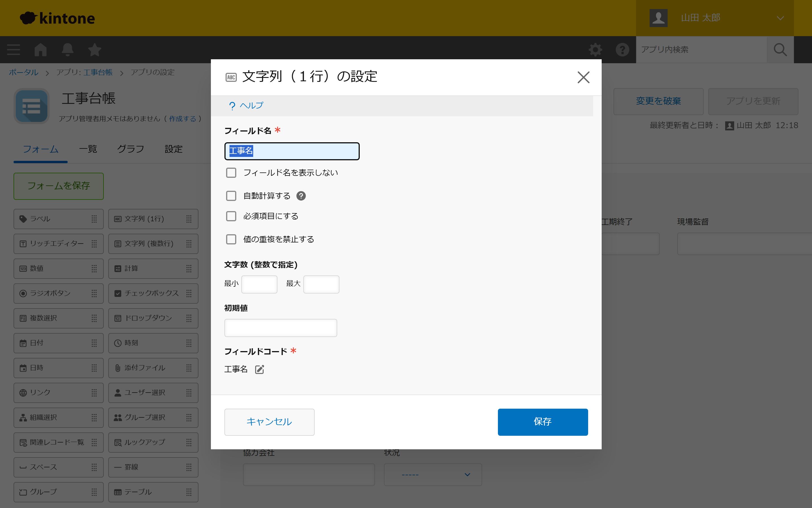Check フィールド名を表示しない option
This screenshot has height=508, width=812.
(231, 173)
